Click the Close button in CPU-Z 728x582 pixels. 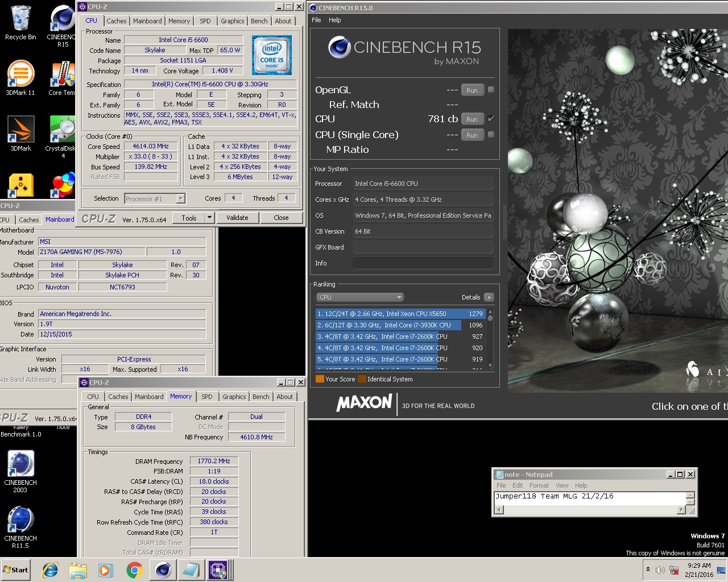click(281, 218)
